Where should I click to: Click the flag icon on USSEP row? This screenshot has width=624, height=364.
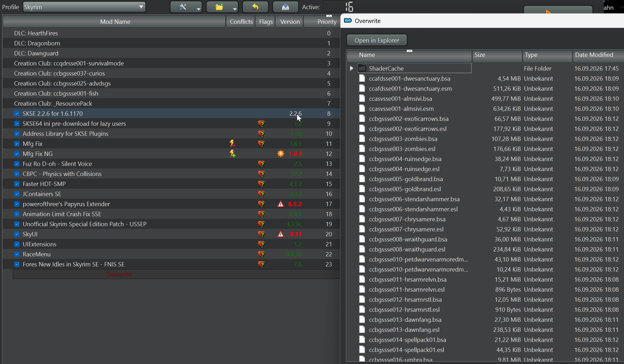pyautogui.click(x=261, y=224)
